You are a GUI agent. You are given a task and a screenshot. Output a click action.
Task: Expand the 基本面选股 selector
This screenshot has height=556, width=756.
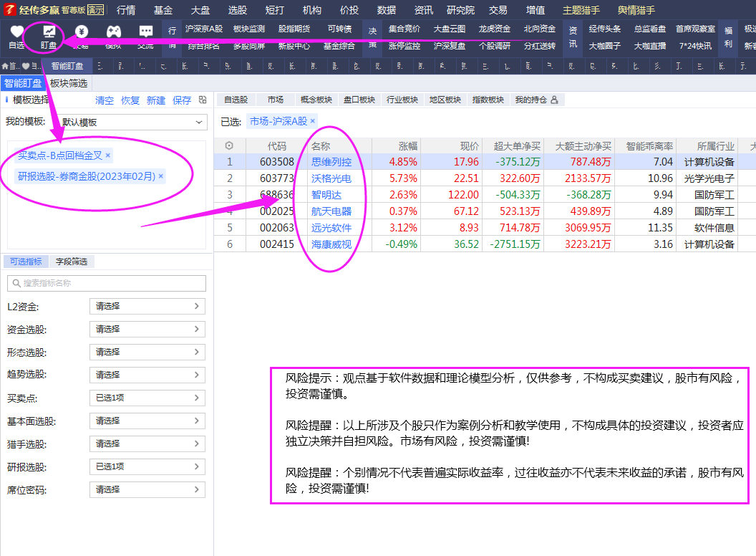point(147,421)
